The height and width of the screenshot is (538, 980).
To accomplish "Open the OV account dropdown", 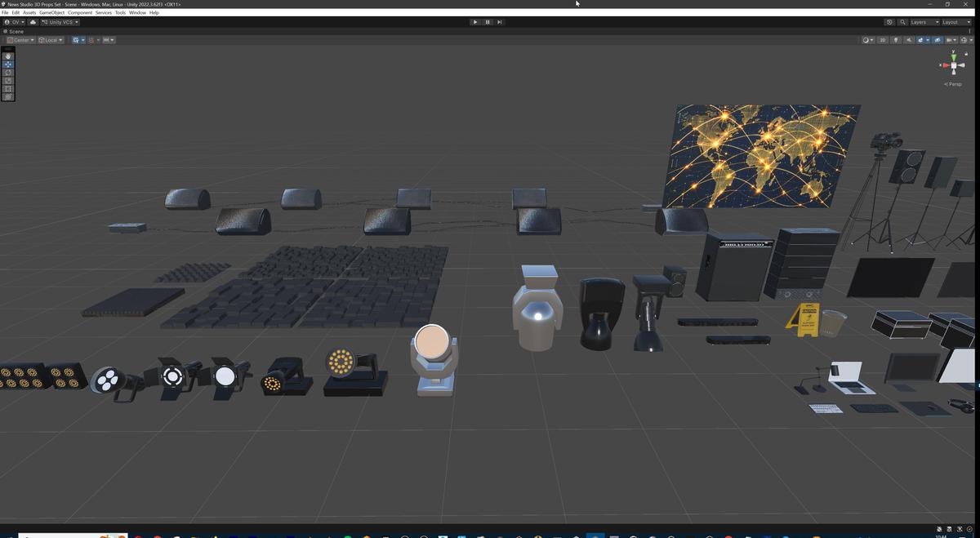I will 15,22.
